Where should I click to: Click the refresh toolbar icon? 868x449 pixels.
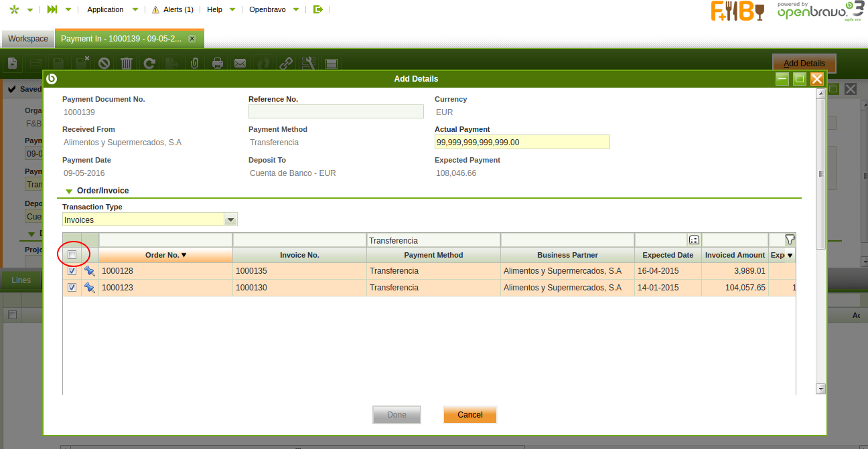[149, 64]
